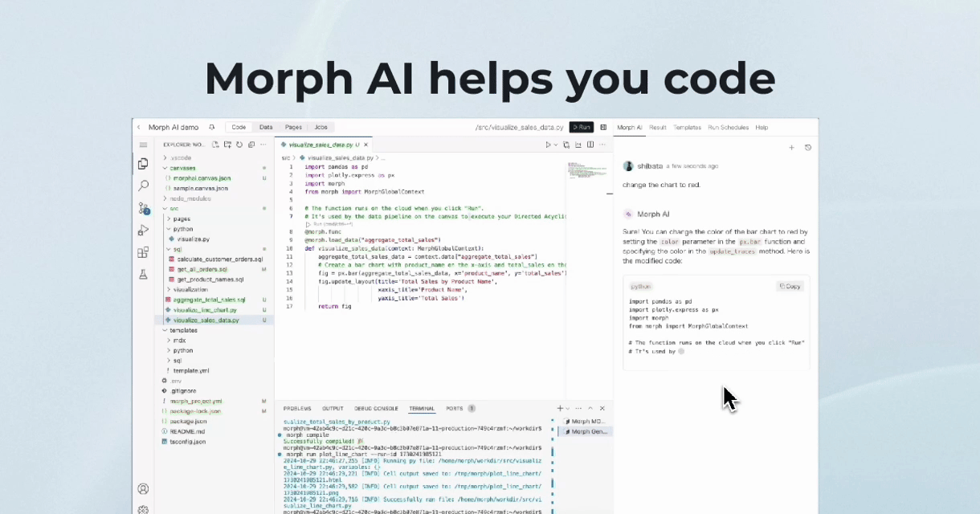Open the Manage gear icon
Image resolution: width=980 pixels, height=514 pixels.
coord(143,509)
